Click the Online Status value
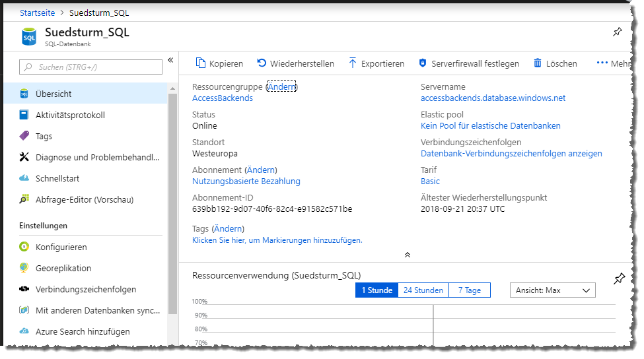 click(205, 125)
